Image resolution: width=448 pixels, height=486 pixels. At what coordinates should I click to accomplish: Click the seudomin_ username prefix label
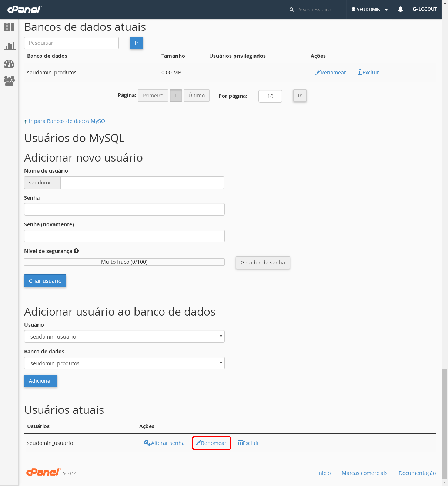tap(43, 183)
